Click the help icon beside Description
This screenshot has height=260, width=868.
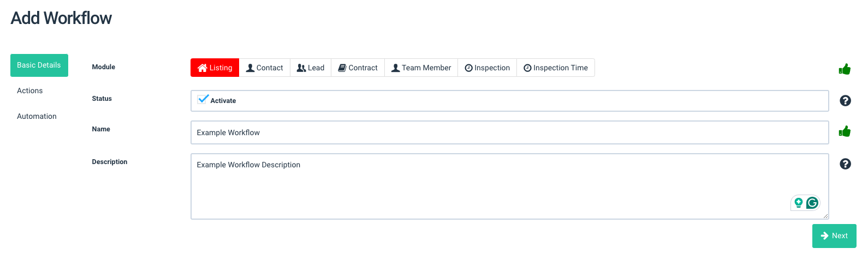click(x=845, y=164)
